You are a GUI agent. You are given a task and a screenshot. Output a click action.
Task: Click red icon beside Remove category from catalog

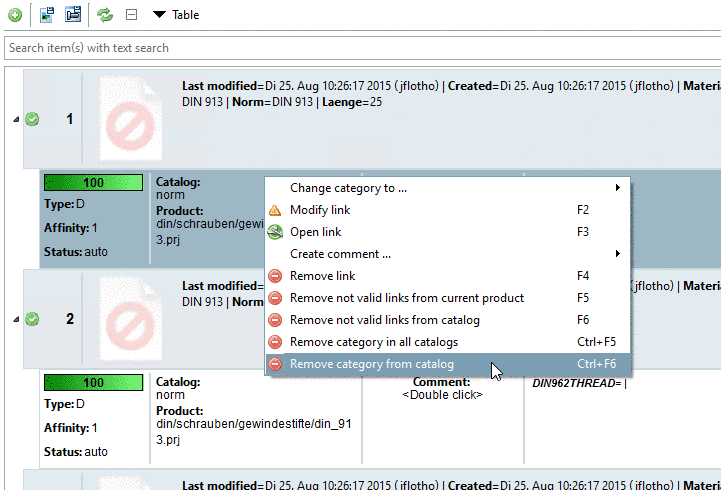click(275, 365)
